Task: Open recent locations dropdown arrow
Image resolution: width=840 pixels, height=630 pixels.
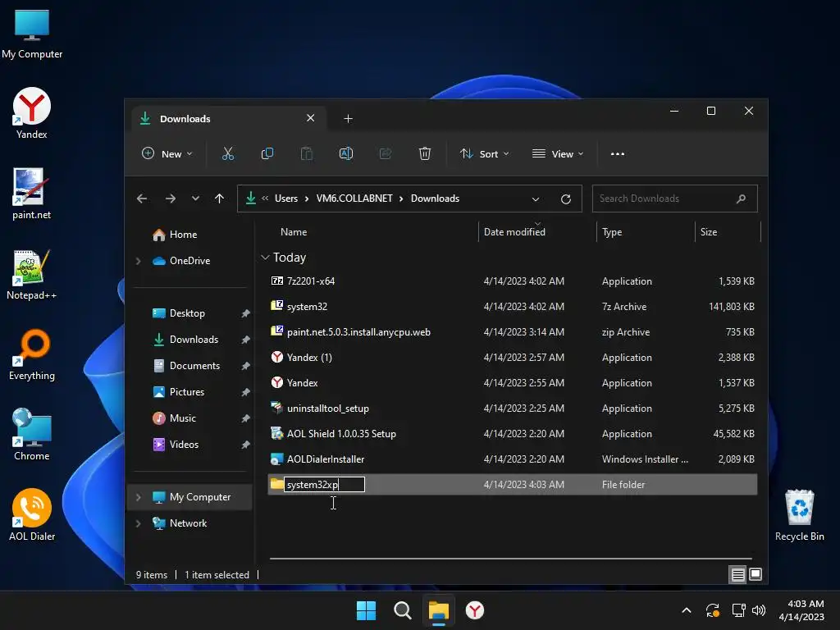Action: [195, 199]
